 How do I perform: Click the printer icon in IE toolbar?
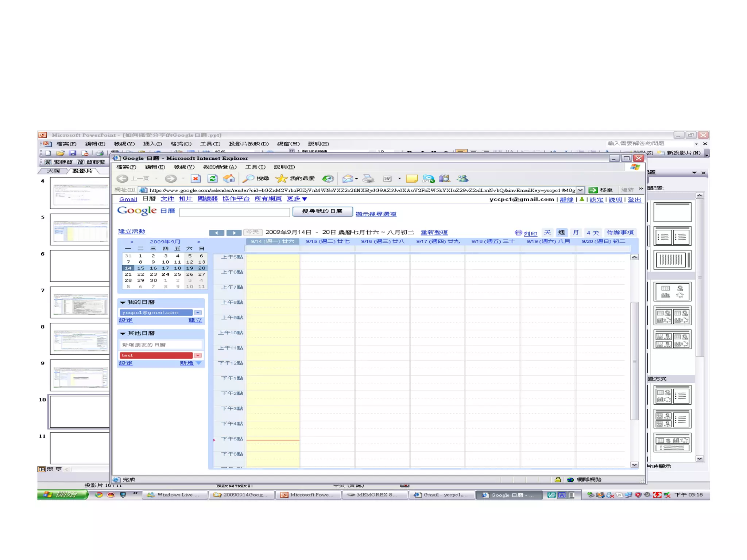[368, 178]
